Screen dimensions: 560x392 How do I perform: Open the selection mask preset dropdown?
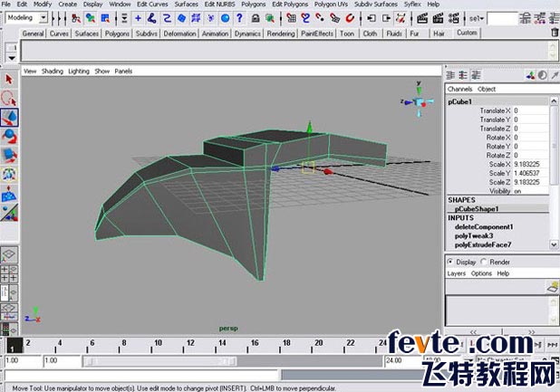124,18
